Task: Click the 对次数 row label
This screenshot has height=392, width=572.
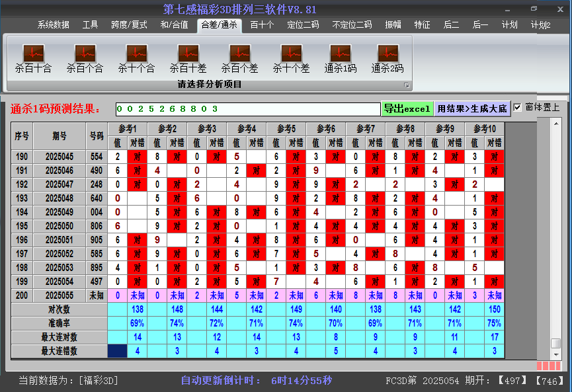Action: tap(59, 309)
